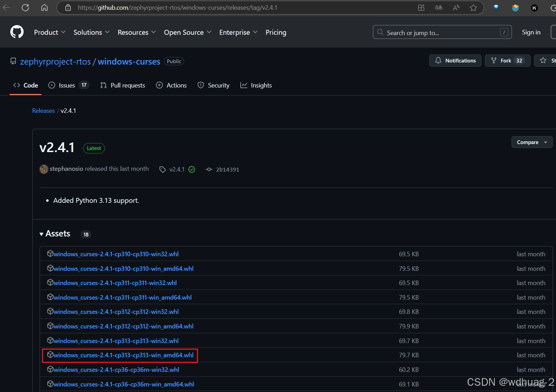
Task: Expand the Enterprise menu
Action: [x=239, y=32]
